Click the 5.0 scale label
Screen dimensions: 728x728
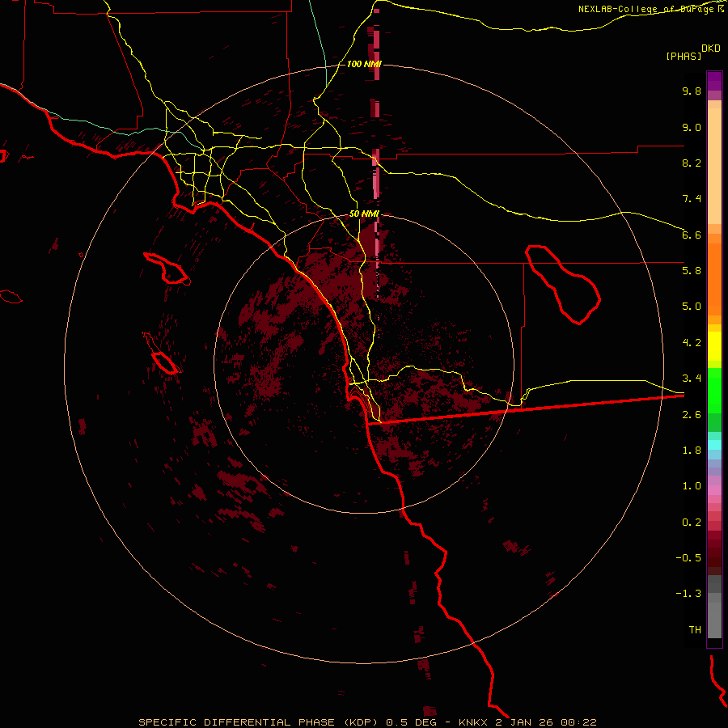coord(692,307)
